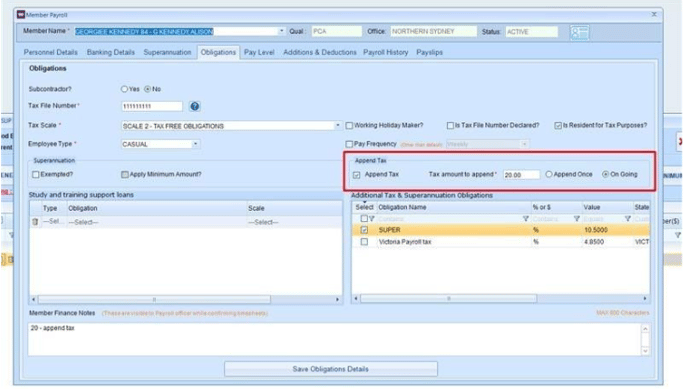
Task: Open the member profile card icon
Action: [x=579, y=32]
